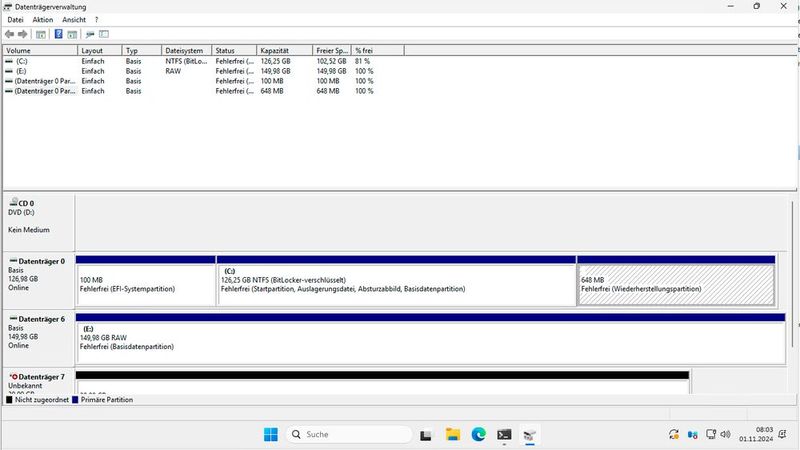800x450 pixels.
Task: Click the rightmost toolbar view settings icon
Action: 104,34
